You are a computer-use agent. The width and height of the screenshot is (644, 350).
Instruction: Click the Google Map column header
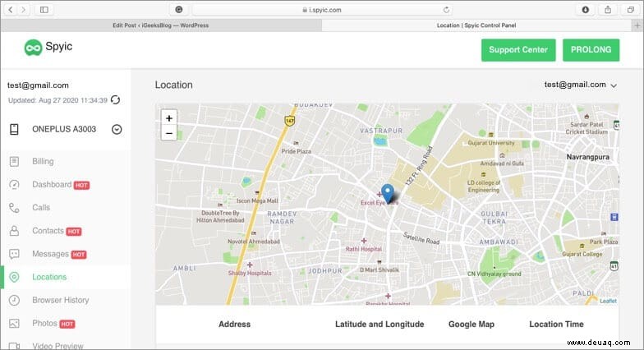coord(471,324)
